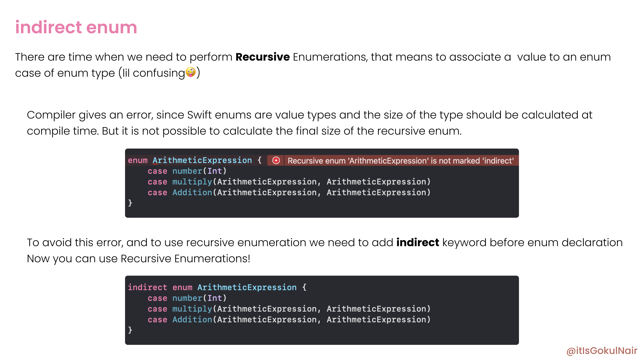Click the indirect keyword in the second snippet
This screenshot has height=362, width=644.
(x=147, y=287)
